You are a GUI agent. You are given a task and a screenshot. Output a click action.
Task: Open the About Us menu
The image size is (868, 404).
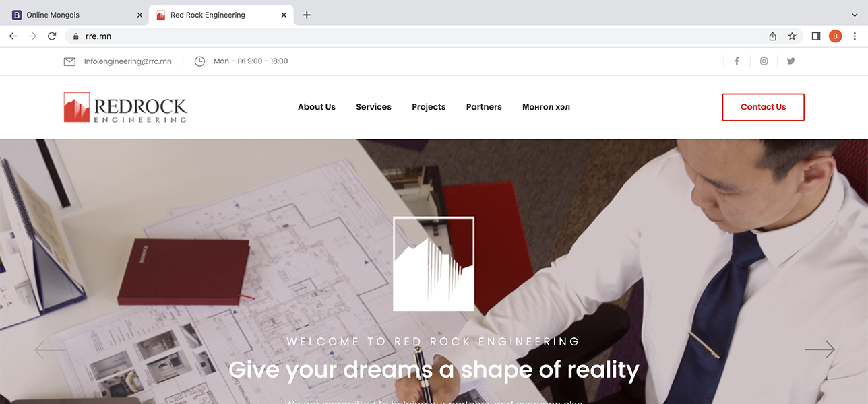317,107
